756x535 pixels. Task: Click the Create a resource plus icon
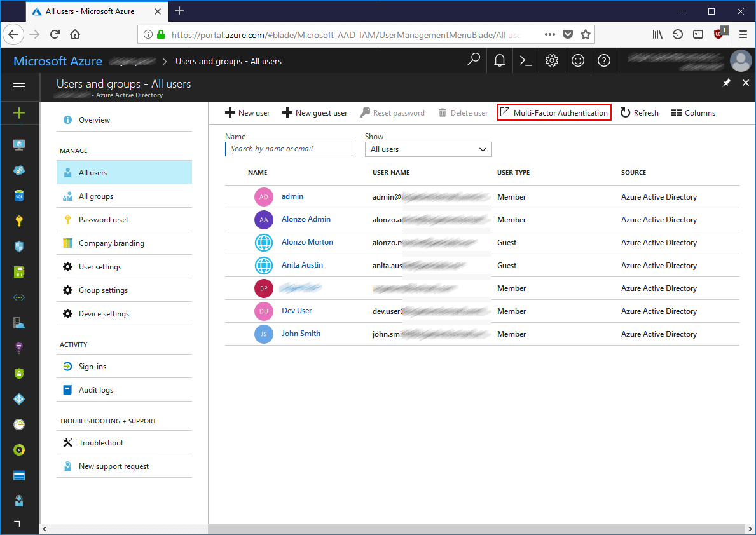point(19,112)
